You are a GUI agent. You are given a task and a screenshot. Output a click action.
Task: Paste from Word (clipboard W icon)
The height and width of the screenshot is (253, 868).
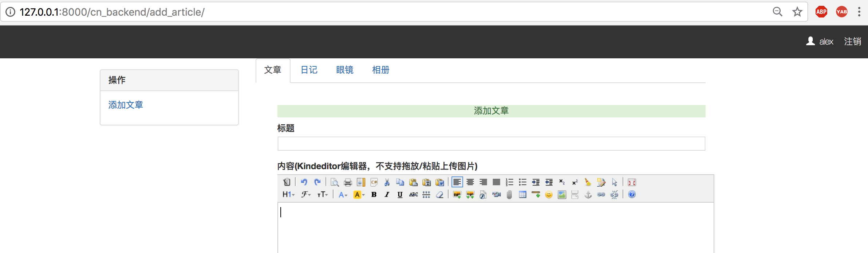pos(439,182)
